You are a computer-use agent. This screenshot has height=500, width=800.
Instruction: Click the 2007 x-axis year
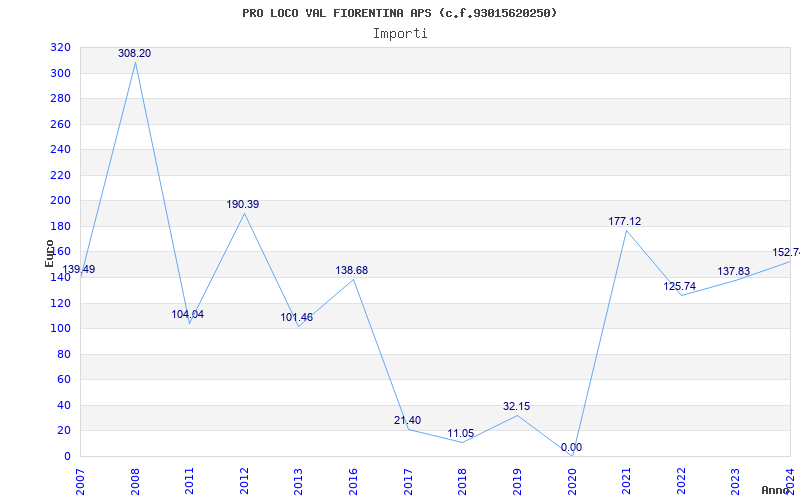click(80, 481)
